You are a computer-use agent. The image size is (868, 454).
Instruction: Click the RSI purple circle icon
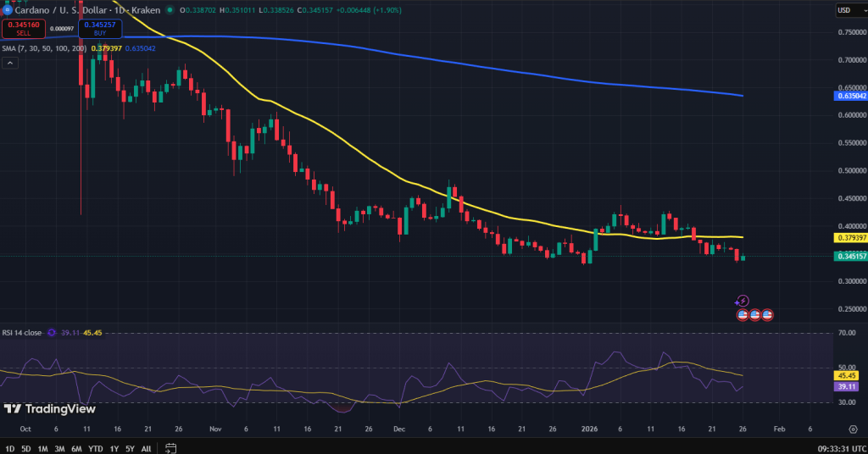click(x=52, y=333)
